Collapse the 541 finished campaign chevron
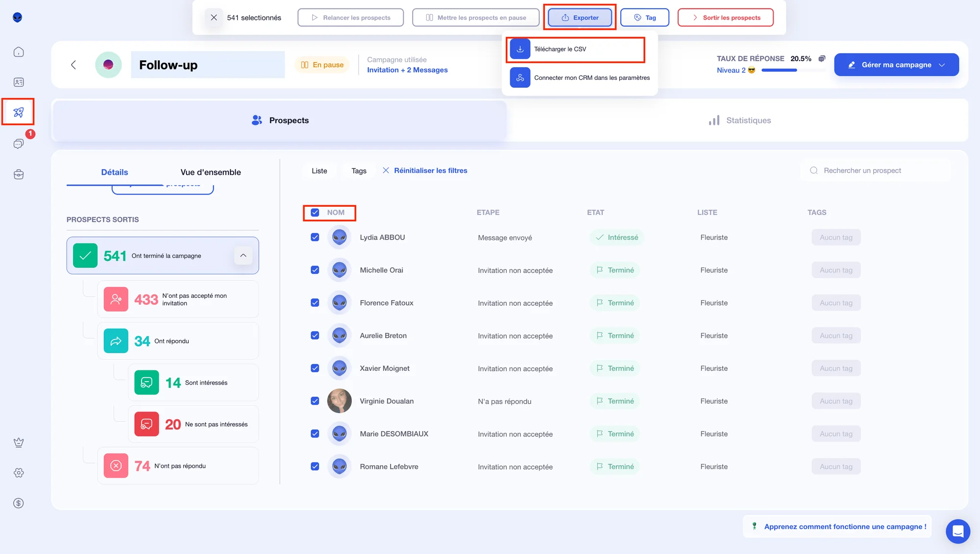 click(x=243, y=256)
